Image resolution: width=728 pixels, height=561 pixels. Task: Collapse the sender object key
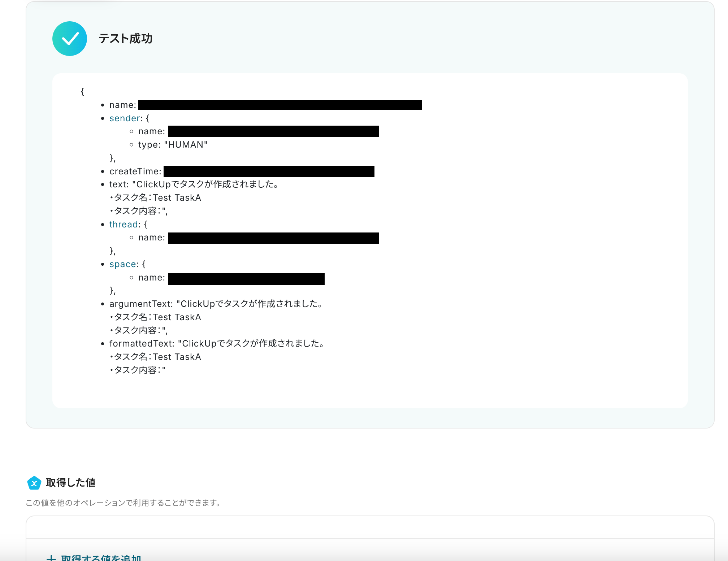[x=125, y=118]
